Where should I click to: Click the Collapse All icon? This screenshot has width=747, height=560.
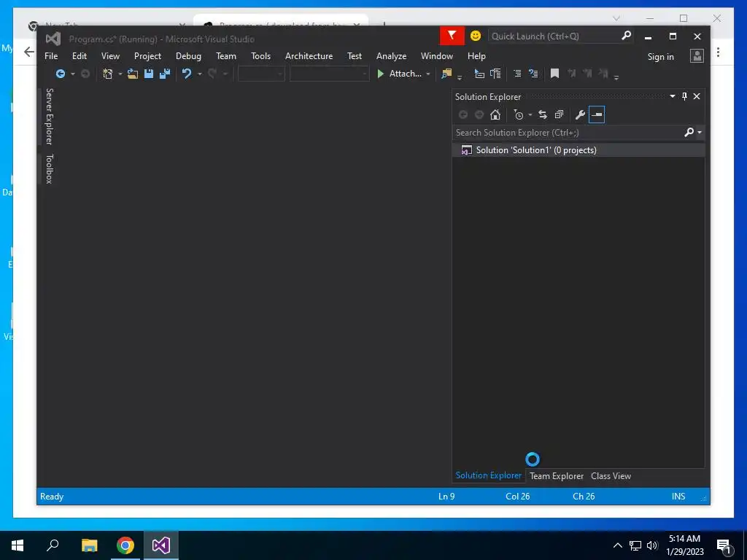point(559,114)
